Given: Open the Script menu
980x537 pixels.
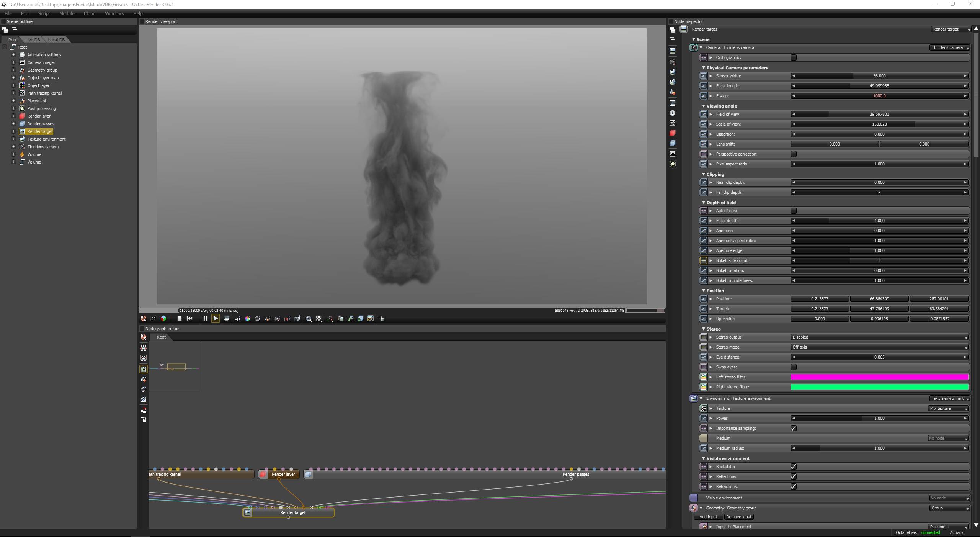Looking at the screenshot, I should [44, 13].
